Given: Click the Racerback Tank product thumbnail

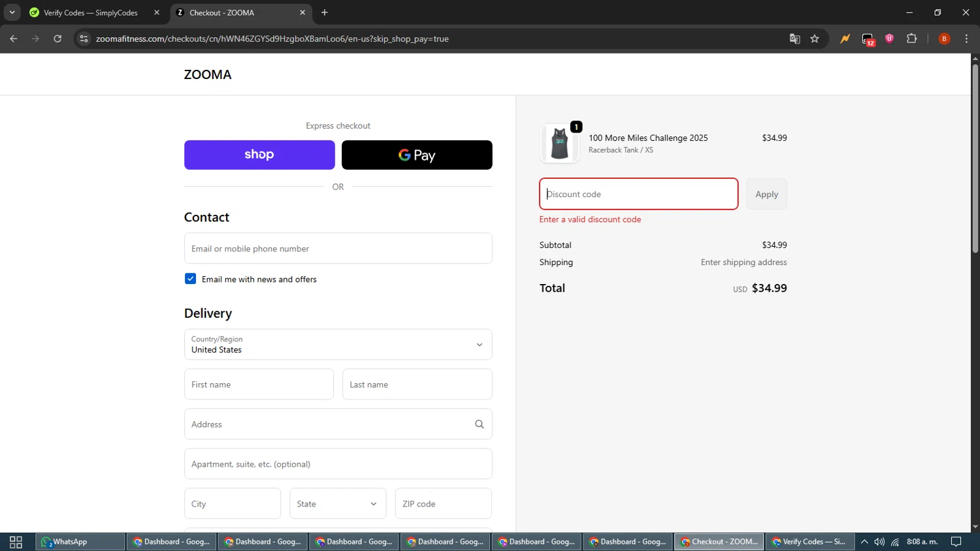Looking at the screenshot, I should 560,143.
